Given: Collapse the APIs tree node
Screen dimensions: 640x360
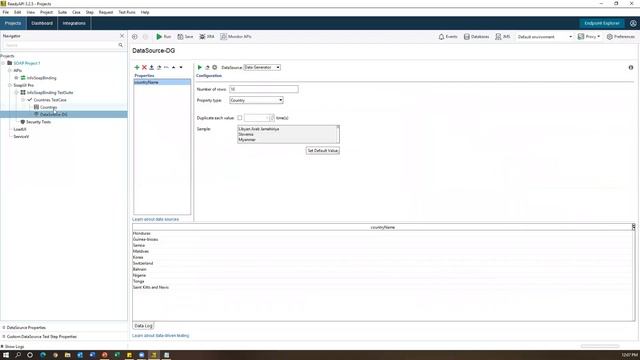Looking at the screenshot, I should pos(10,71).
